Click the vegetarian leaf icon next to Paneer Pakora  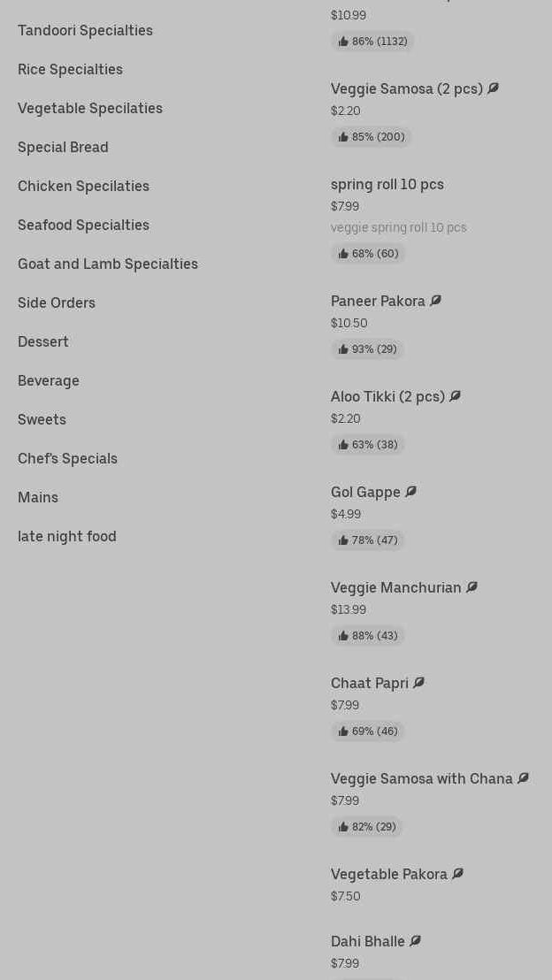[x=435, y=301]
